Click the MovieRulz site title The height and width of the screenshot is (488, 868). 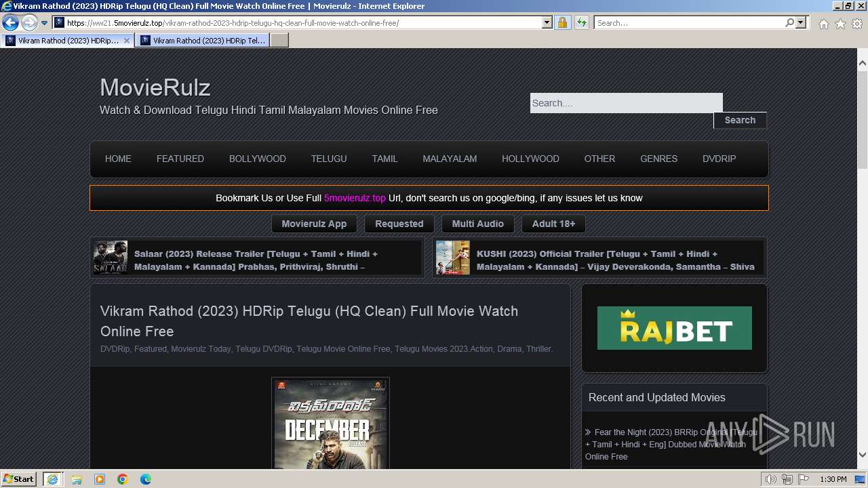click(155, 87)
